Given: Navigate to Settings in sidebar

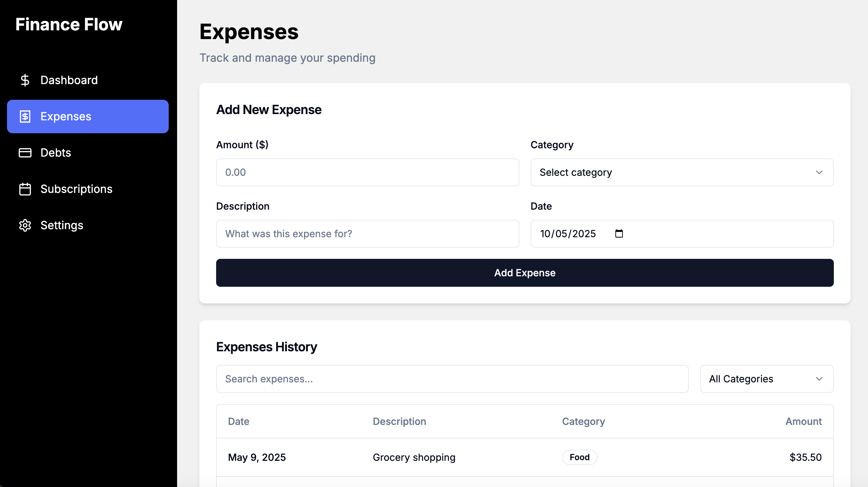Looking at the screenshot, I should 62,225.
